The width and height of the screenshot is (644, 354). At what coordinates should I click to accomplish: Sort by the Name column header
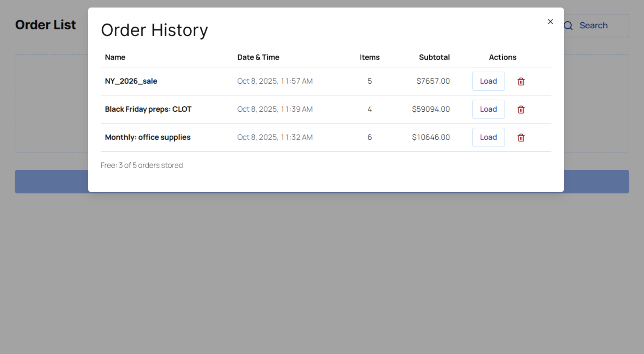point(115,57)
